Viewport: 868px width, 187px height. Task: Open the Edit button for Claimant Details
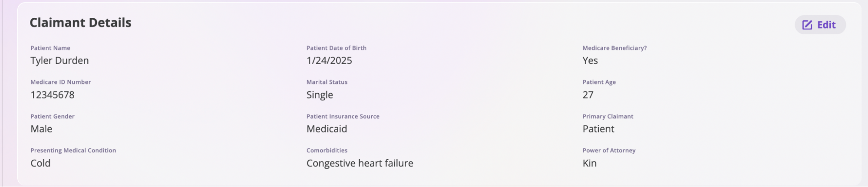click(x=820, y=25)
